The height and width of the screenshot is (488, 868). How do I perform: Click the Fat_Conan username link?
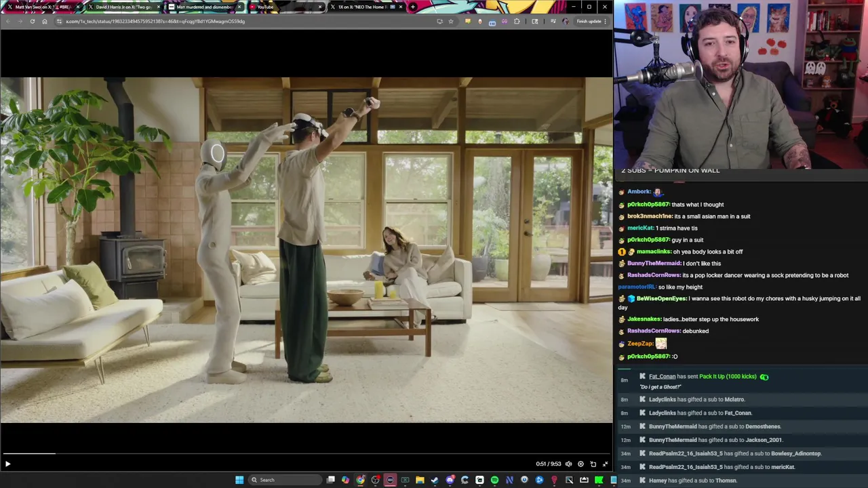tap(662, 376)
